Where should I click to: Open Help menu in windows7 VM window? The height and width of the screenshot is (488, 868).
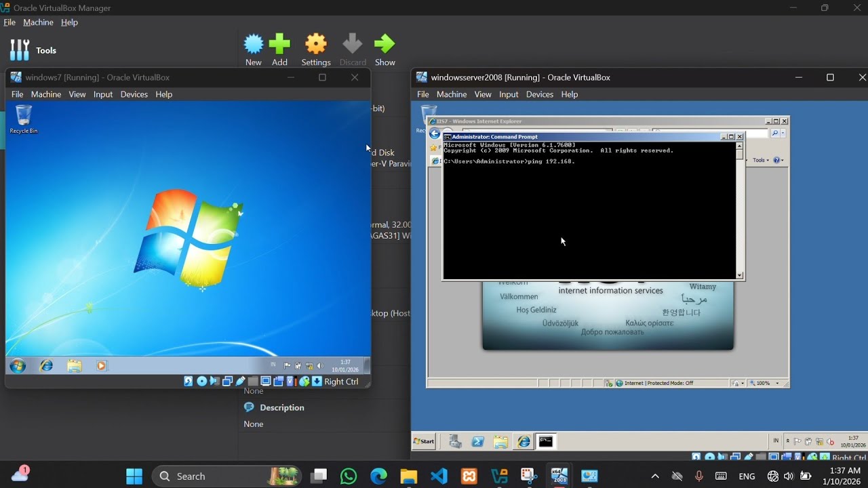click(163, 94)
